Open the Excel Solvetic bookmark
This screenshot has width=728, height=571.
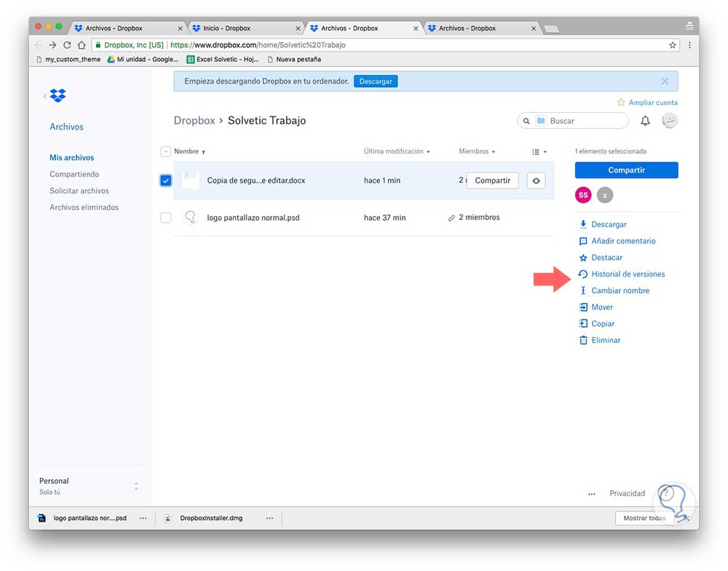(x=222, y=60)
